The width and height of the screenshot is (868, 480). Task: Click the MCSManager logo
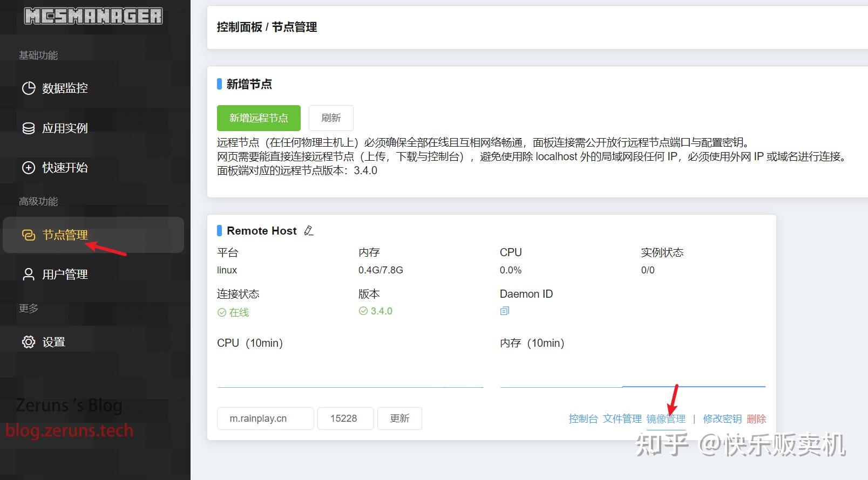coord(93,16)
